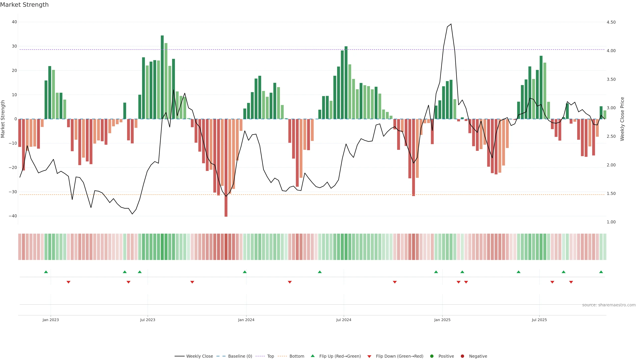
Task: Click the Flip Up green triangle legend icon
Action: tap(312, 356)
